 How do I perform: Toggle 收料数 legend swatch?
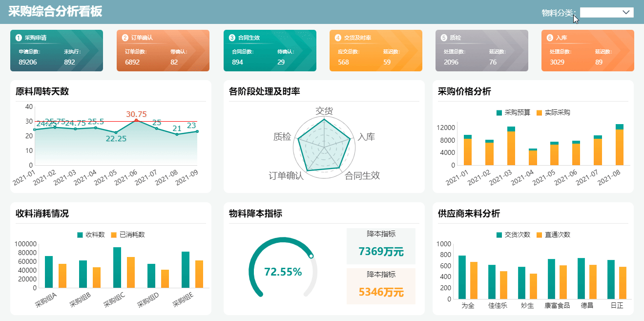pos(80,235)
